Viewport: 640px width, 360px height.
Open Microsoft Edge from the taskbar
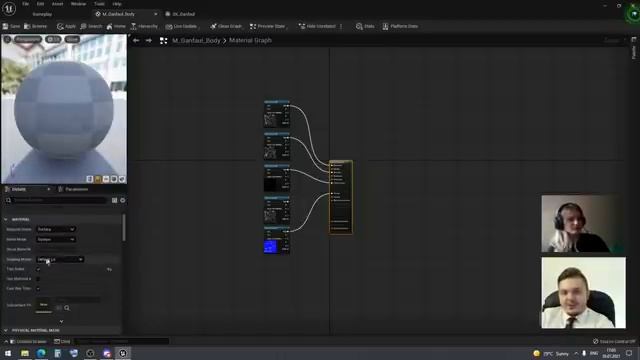tap(41, 353)
